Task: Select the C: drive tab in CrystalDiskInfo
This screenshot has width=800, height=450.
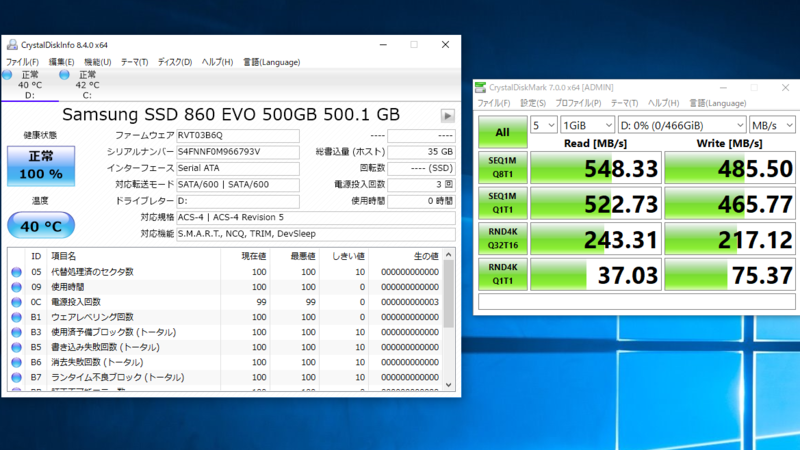Action: click(x=87, y=85)
